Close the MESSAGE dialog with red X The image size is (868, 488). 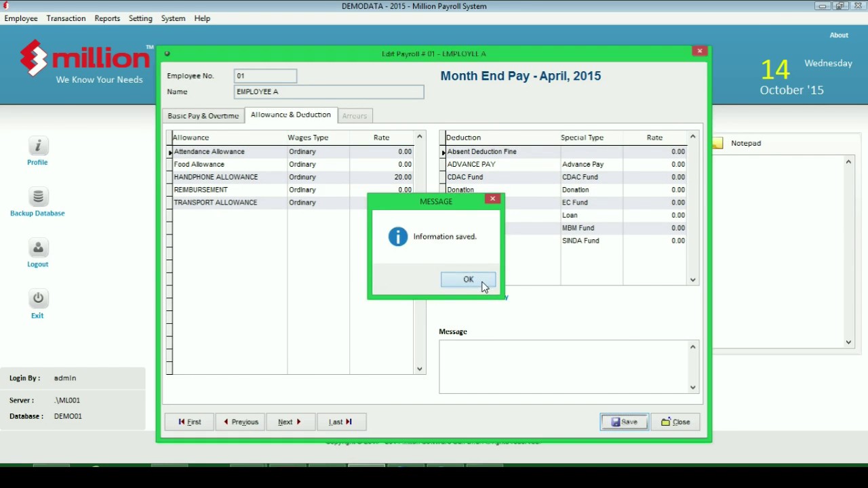(493, 199)
